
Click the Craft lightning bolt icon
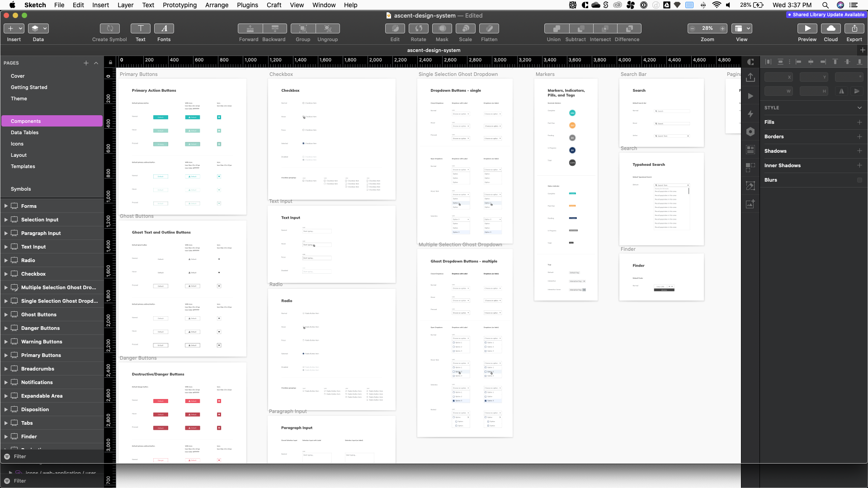point(750,114)
